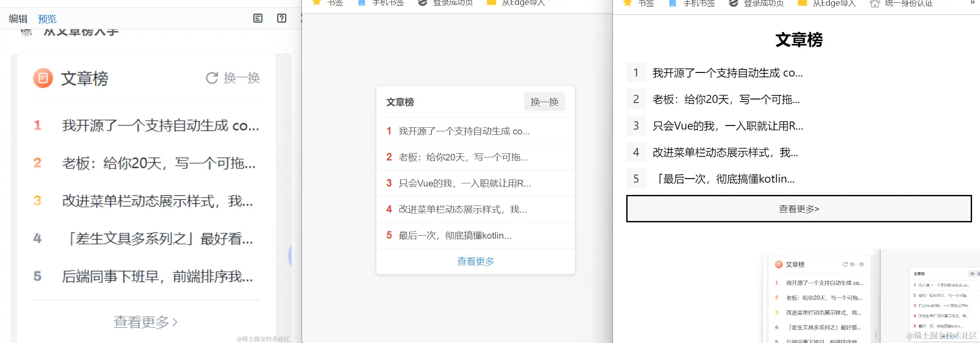Viewport: 980px width, 343px height.
Task: Click the 换一换 text in the left panel
Action: pyautogui.click(x=242, y=78)
